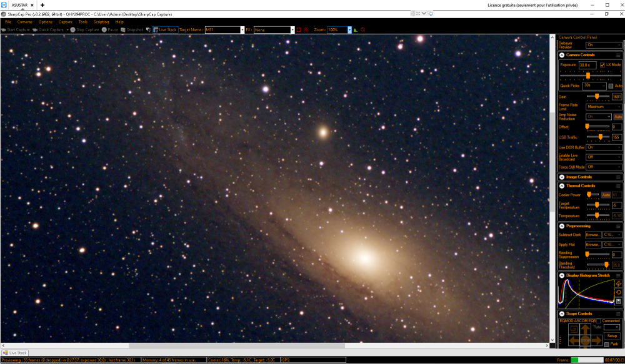This screenshot has width=625, height=364.
Task: Click the Pause toolbar button
Action: (x=110, y=30)
